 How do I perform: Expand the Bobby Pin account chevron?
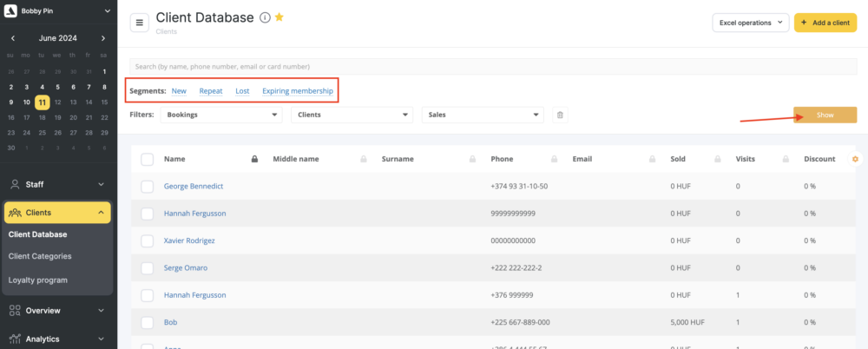point(107,10)
